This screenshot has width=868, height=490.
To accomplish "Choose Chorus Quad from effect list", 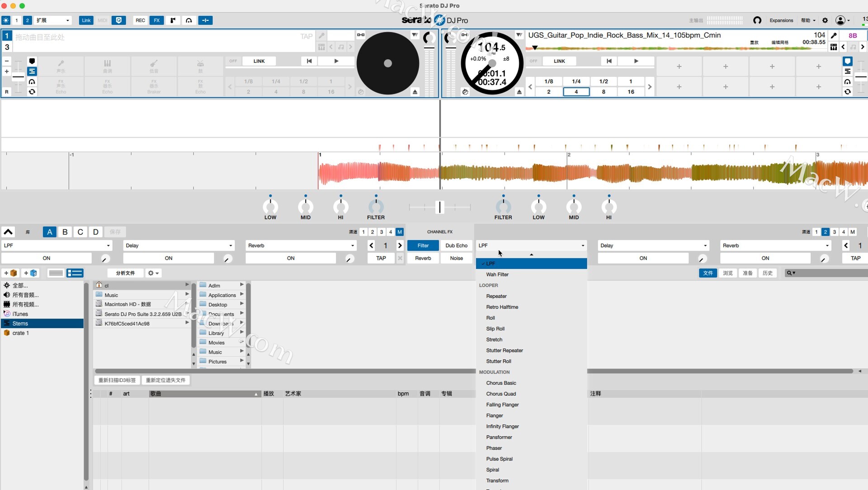I will pyautogui.click(x=531, y=394).
